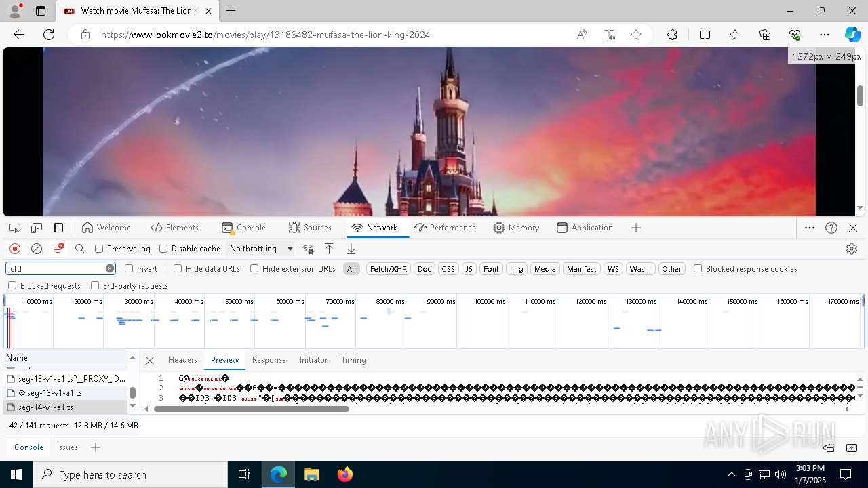Filter requests by Fetch/XHR

[x=389, y=269]
